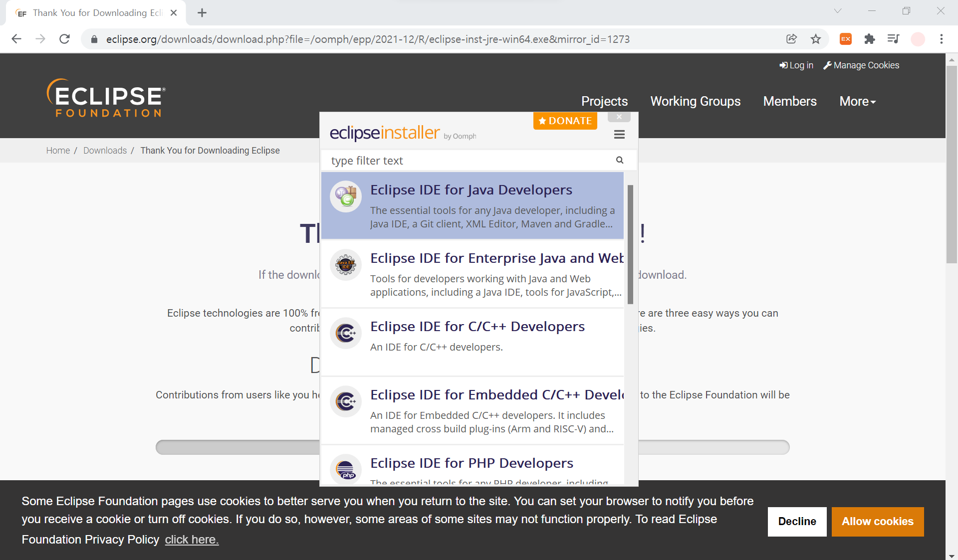Open the tab search chevron
This screenshot has height=560, width=958.
[x=838, y=11]
